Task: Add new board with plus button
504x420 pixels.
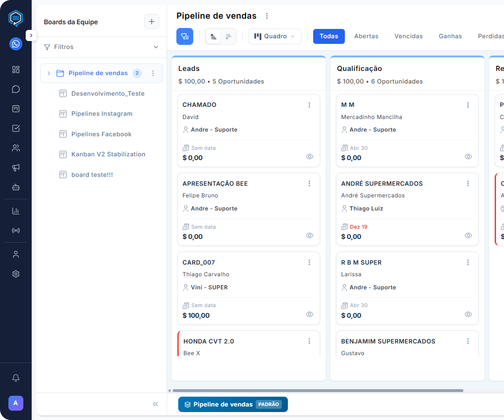Action: 151,22
